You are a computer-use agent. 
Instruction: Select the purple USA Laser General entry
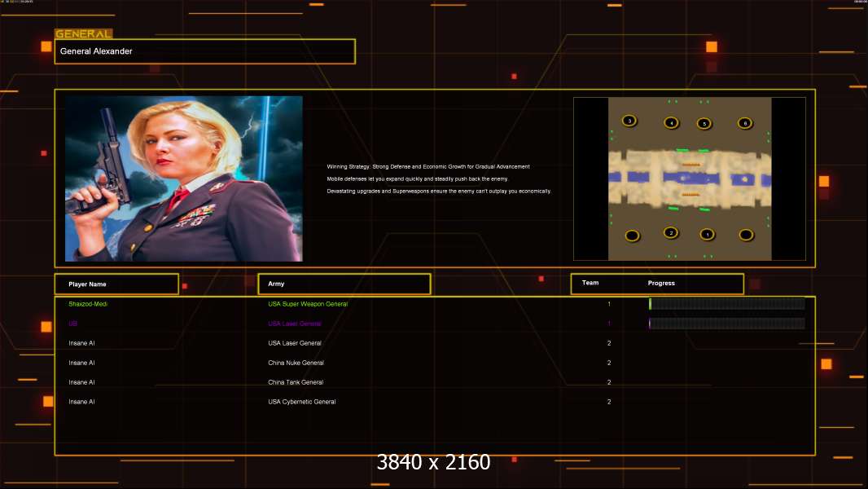click(x=295, y=324)
